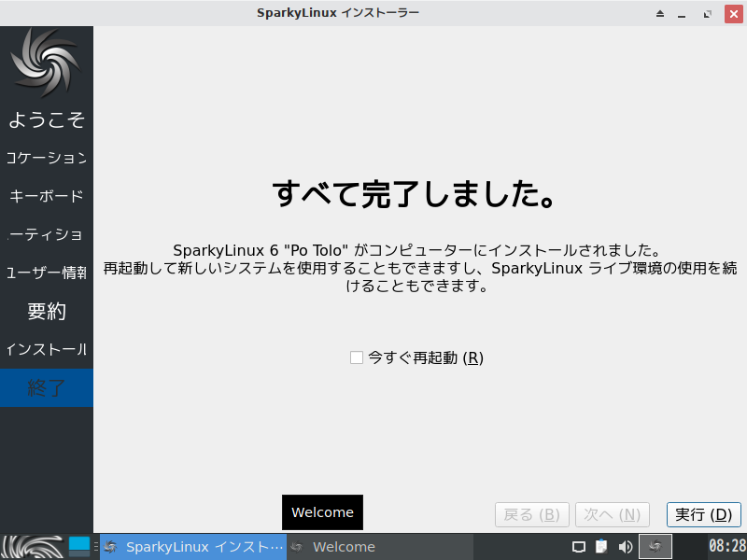Select the キーボード step in sidebar
Image resolution: width=747 pixels, height=560 pixels.
[x=47, y=196]
